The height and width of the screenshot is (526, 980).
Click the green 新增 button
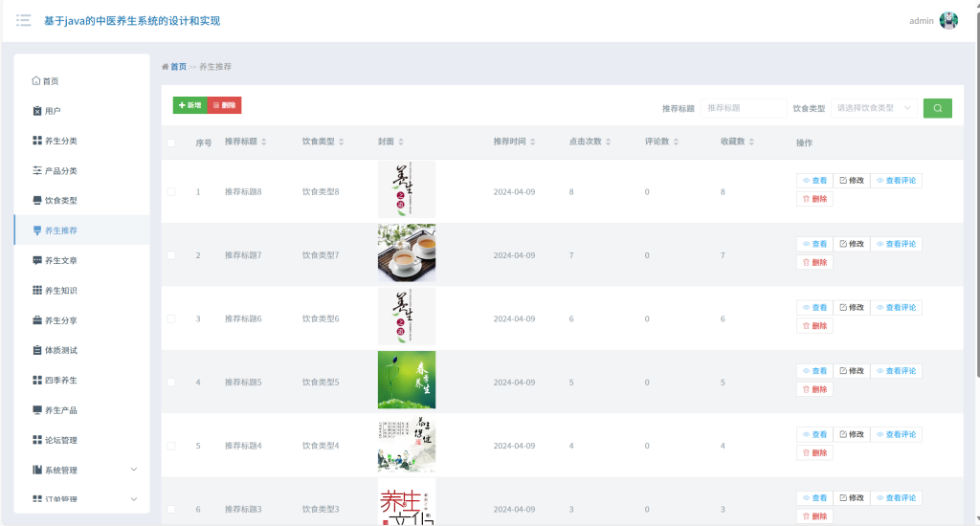[190, 105]
